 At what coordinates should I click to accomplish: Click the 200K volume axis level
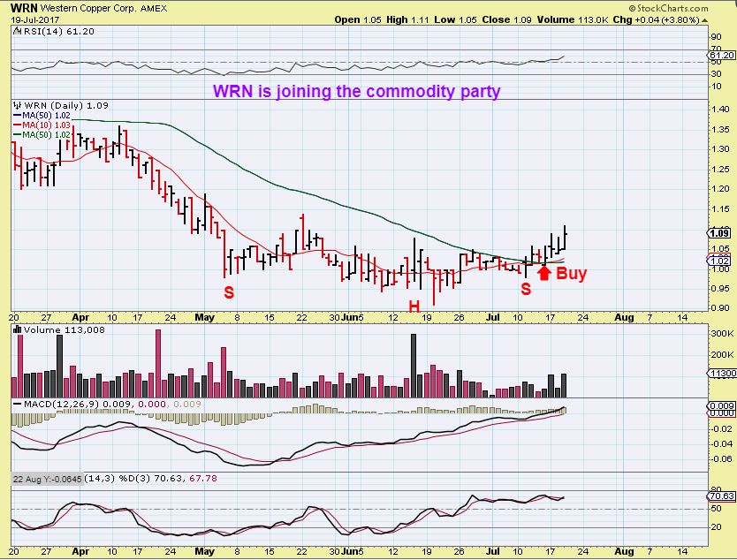click(722, 354)
